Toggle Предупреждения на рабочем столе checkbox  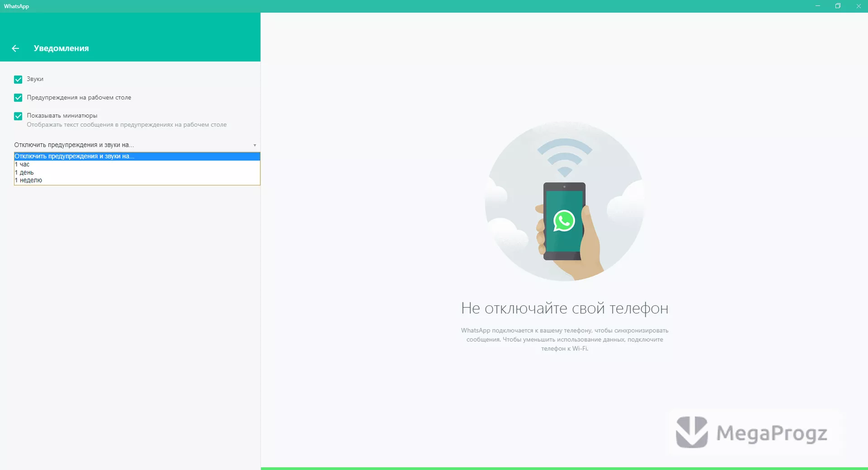[18, 98]
